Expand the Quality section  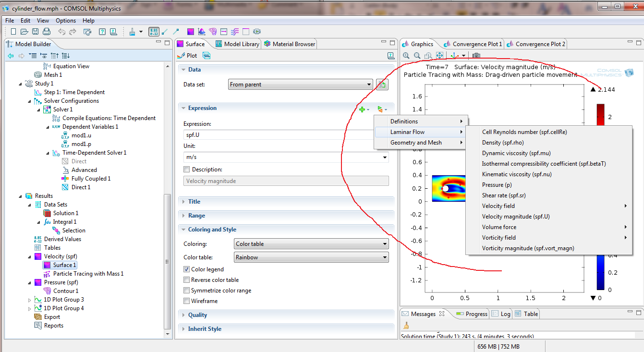click(197, 315)
